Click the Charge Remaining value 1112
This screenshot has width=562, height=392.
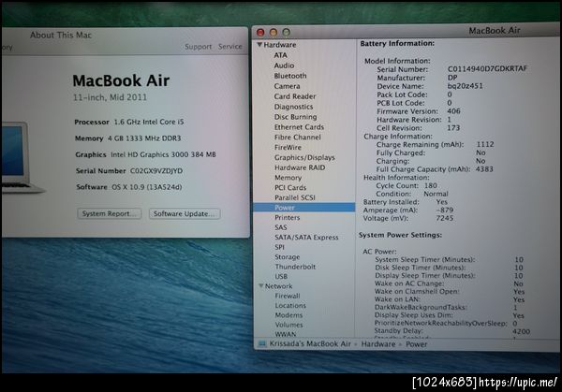[x=485, y=144]
